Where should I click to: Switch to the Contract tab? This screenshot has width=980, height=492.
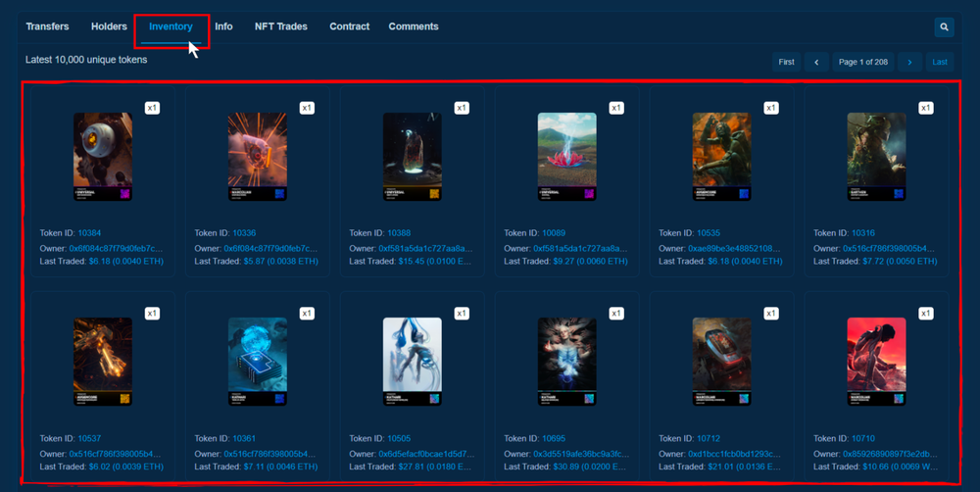tap(349, 26)
